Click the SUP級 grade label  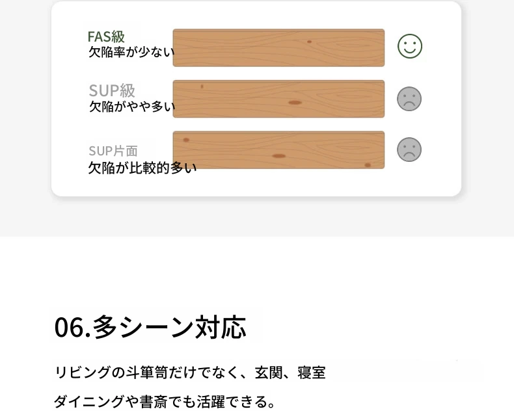tap(112, 90)
